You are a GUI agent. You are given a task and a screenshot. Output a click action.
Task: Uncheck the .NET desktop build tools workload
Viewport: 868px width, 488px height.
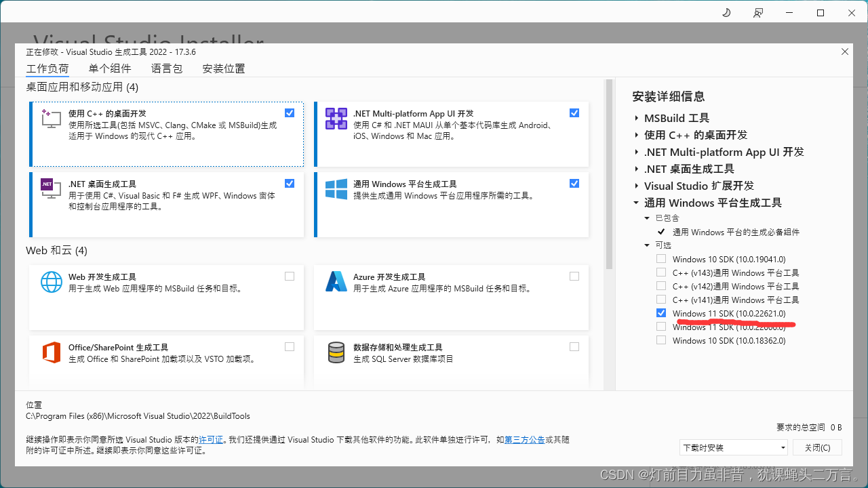point(290,184)
